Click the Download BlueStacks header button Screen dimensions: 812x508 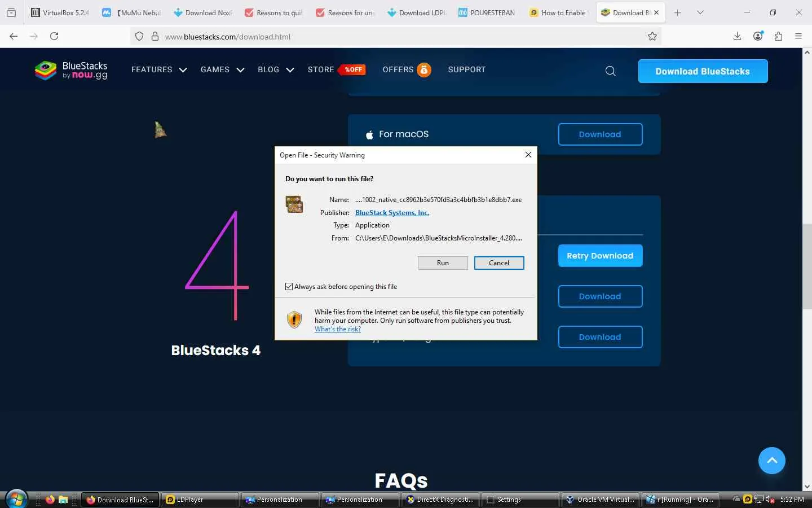(703, 71)
